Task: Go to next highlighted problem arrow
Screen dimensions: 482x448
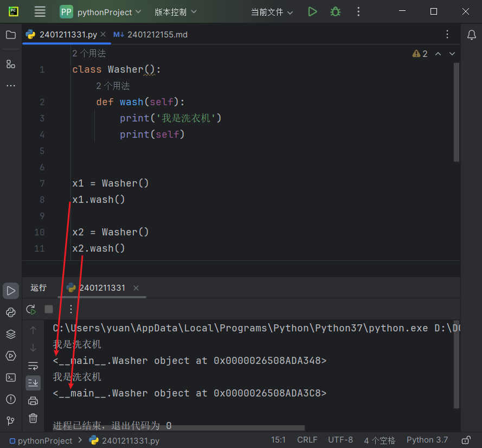Action: (452, 54)
